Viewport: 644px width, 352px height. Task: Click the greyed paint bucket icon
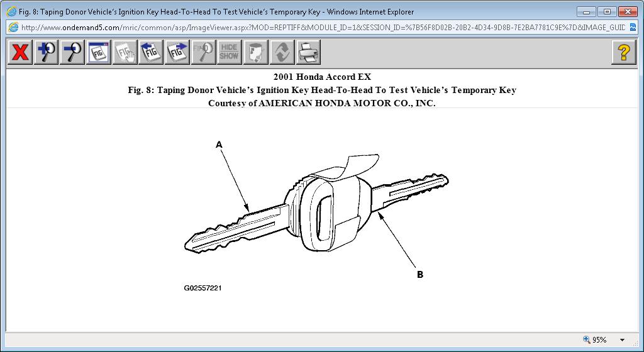pos(255,52)
